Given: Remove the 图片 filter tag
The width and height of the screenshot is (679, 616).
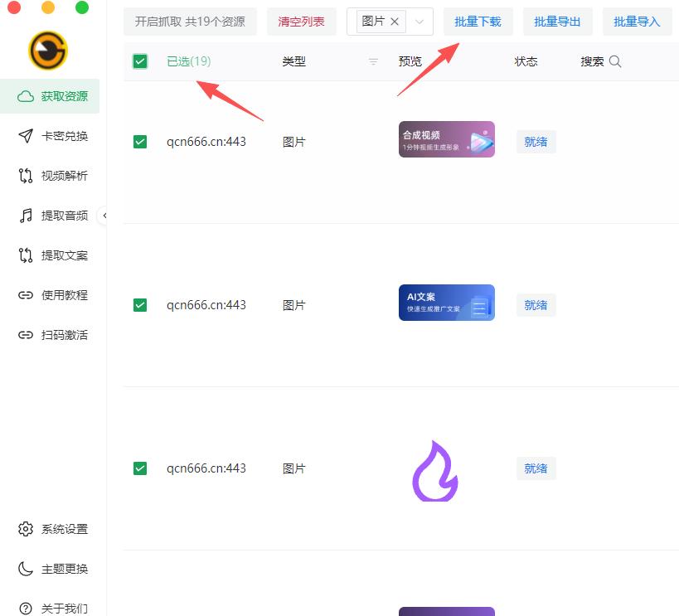Looking at the screenshot, I should point(395,22).
